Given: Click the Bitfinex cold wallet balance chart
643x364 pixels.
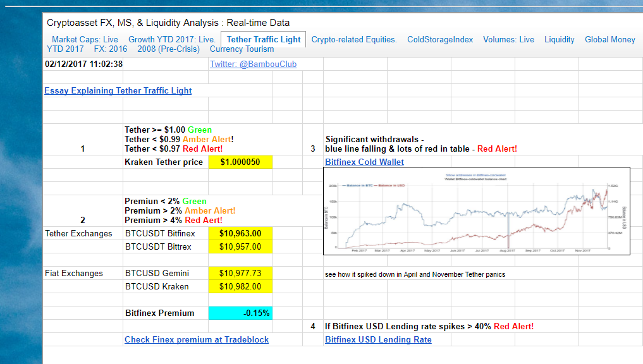Looking at the screenshot, I should (477, 211).
